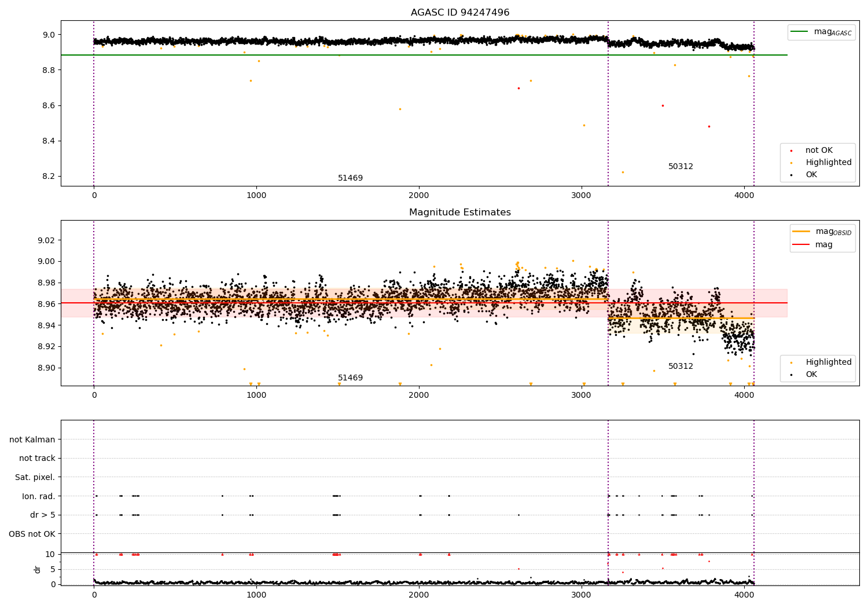
Task: Click the '4000' x-tick under the top plot
Action: 744,196
